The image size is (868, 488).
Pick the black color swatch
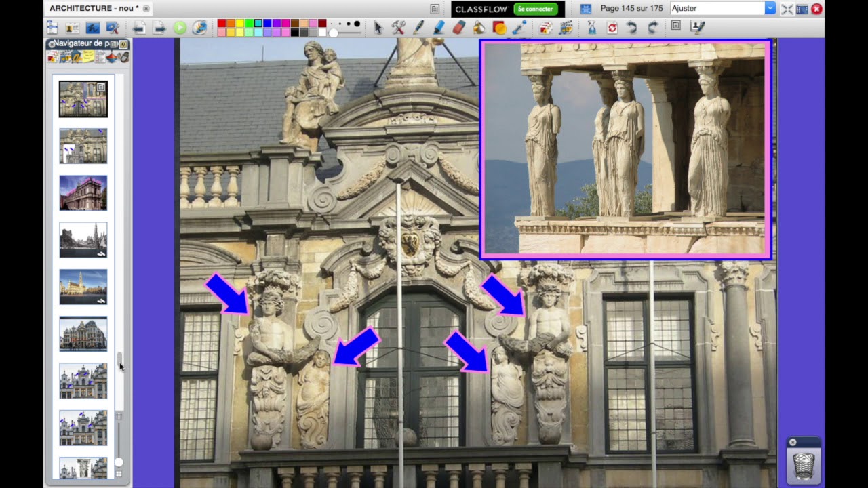click(x=295, y=32)
